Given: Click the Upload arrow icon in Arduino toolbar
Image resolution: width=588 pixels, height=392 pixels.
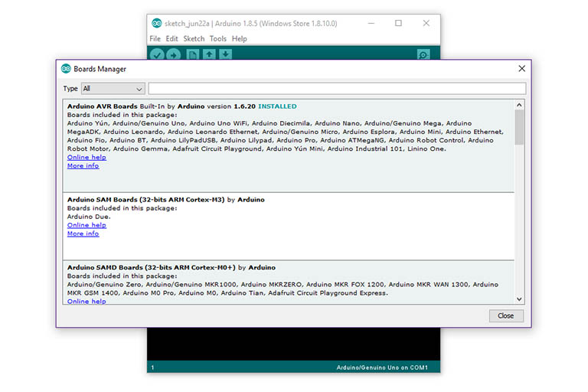Looking at the screenshot, I should point(173,55).
